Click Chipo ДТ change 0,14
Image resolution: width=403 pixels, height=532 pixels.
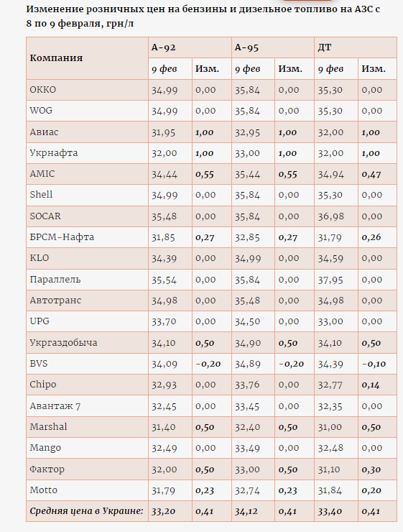[371, 385]
